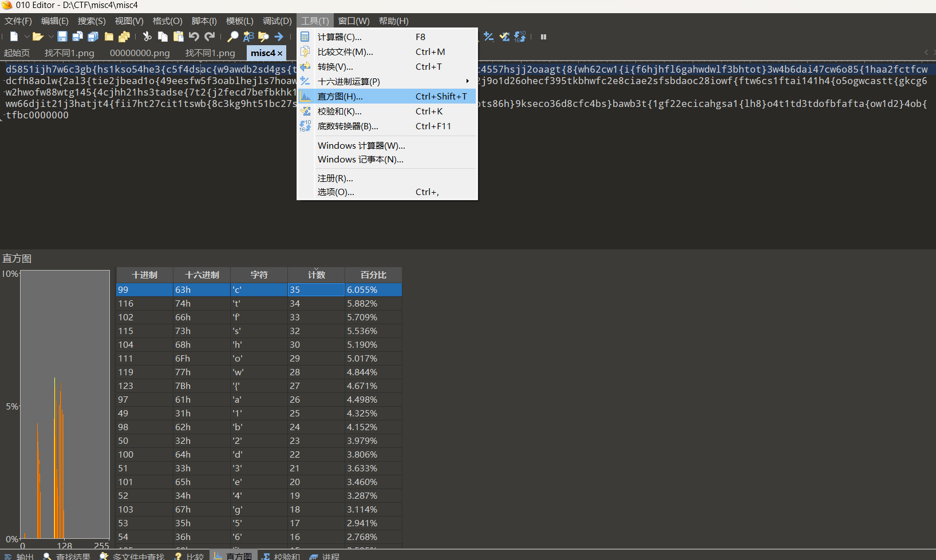Select the histogram row for character 'c'
The width and height of the screenshot is (936, 560).
(259, 289)
